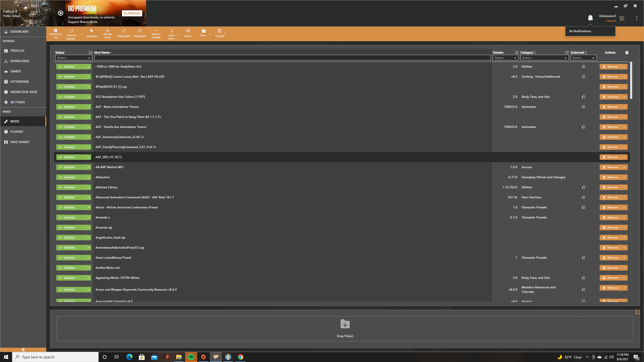
Task: Expand Remove options for Amanda o
Action: [624, 217]
